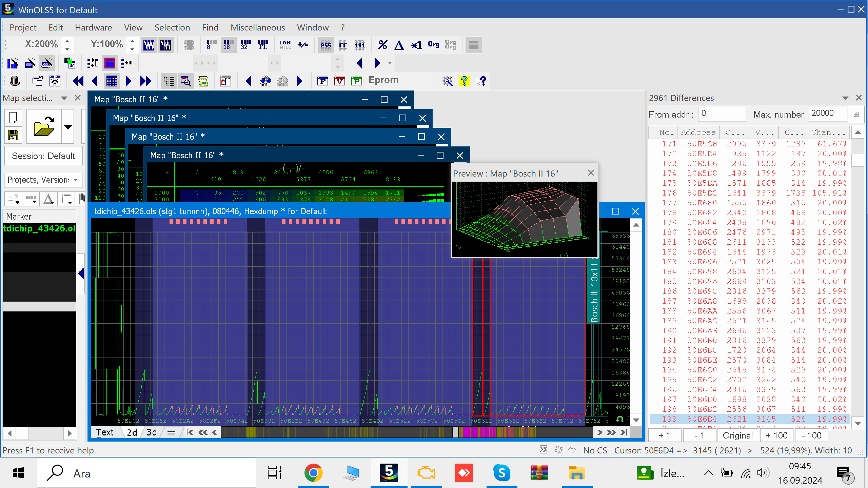Click the Eprom icon in toolbar
This screenshot has height=488, width=868.
tap(383, 80)
